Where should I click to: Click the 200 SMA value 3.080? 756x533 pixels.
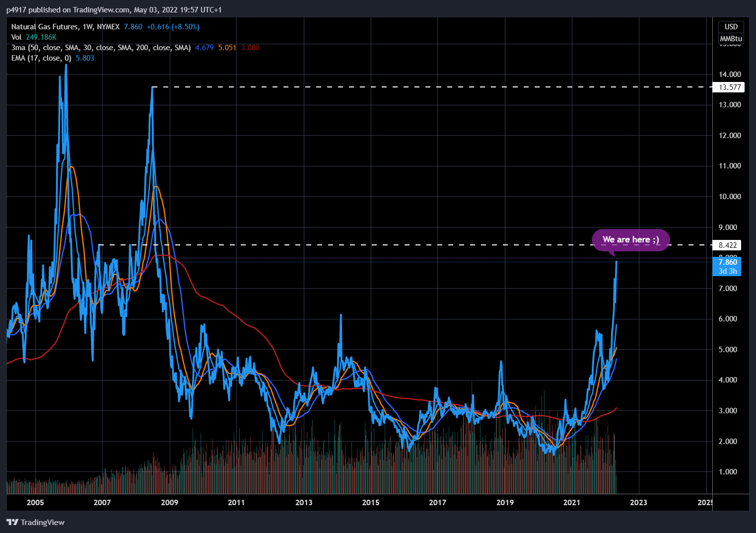point(250,48)
